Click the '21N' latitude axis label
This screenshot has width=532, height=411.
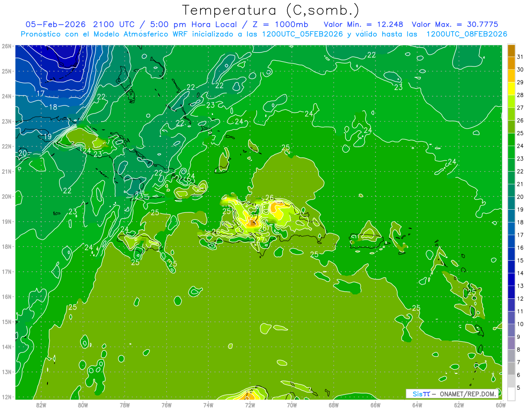pos(6,171)
